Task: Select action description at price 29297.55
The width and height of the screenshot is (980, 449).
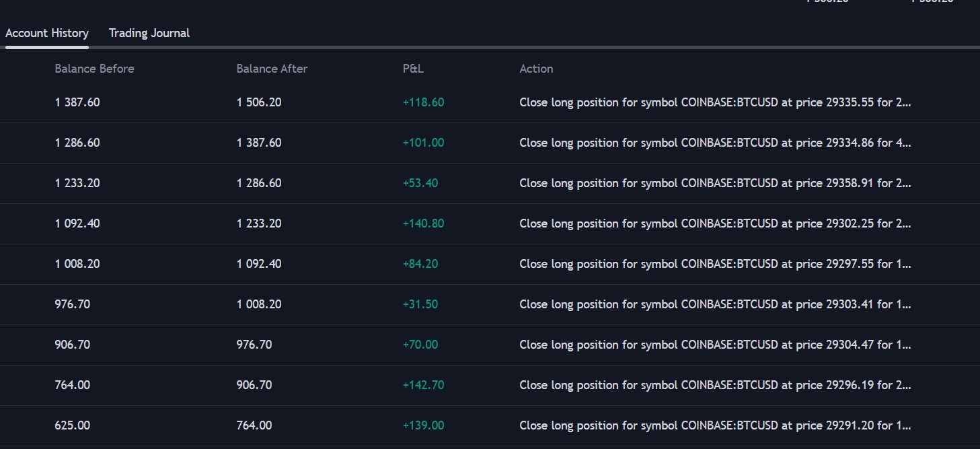Action: [x=715, y=264]
